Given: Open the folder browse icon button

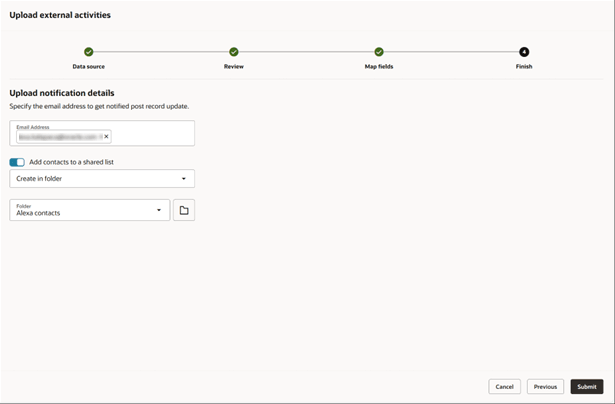Looking at the screenshot, I should 184,210.
